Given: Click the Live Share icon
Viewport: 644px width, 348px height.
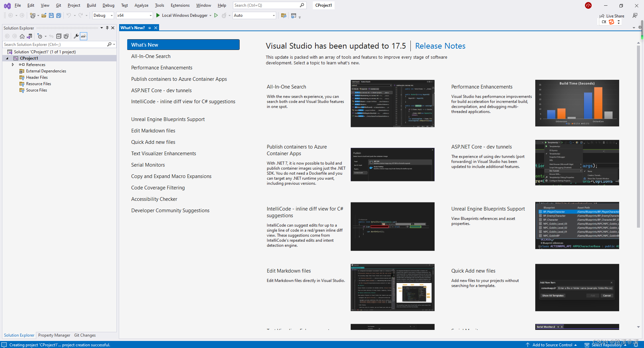Looking at the screenshot, I should [x=602, y=16].
